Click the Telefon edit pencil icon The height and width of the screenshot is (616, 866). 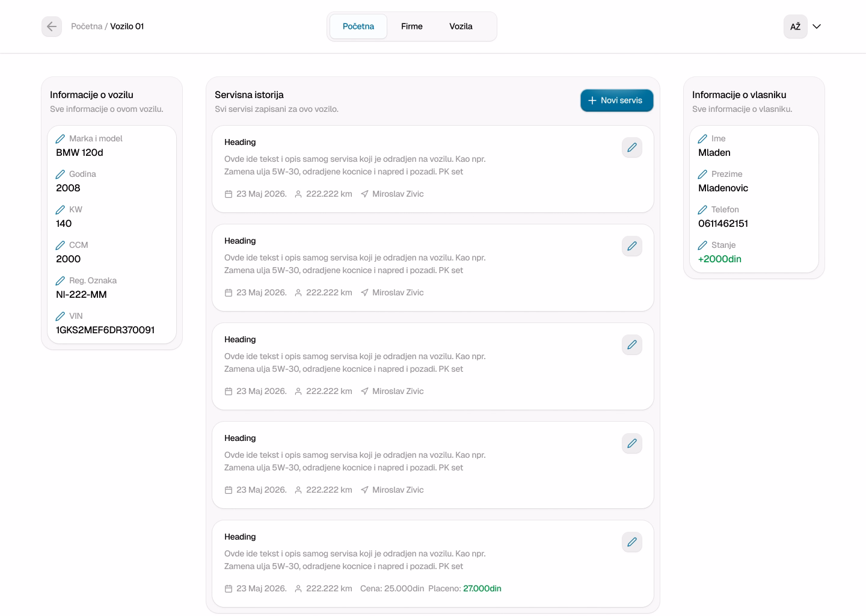pos(702,210)
